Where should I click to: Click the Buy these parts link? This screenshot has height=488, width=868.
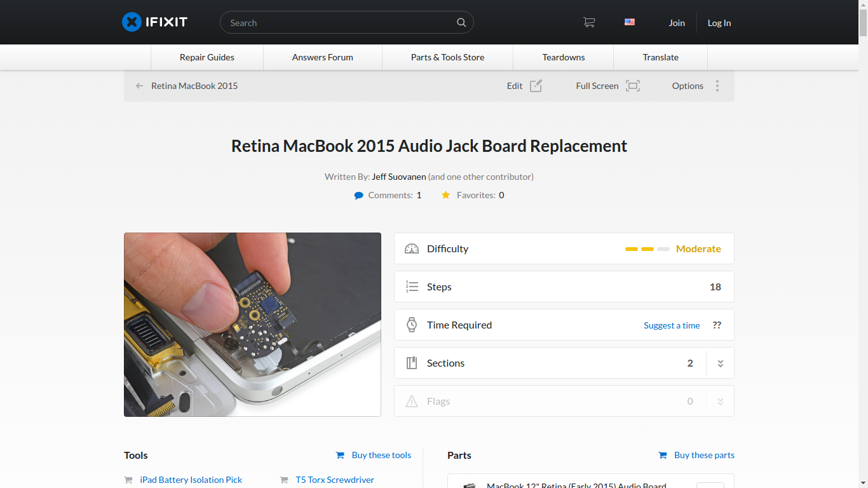tap(704, 455)
